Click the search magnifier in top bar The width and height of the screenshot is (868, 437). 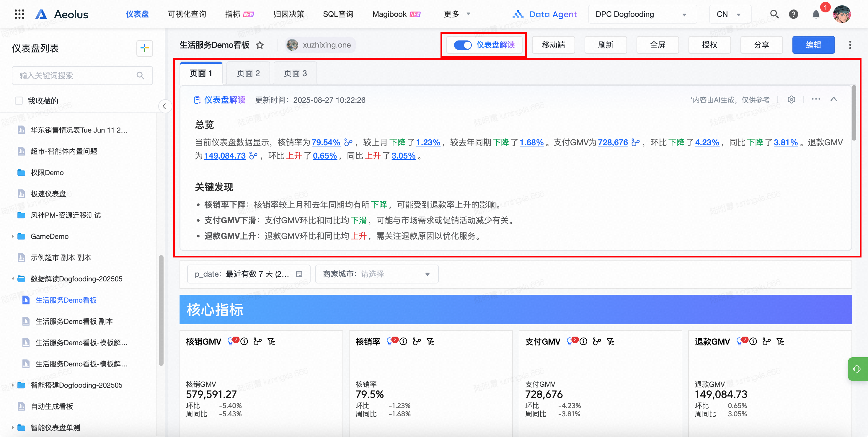(x=774, y=14)
